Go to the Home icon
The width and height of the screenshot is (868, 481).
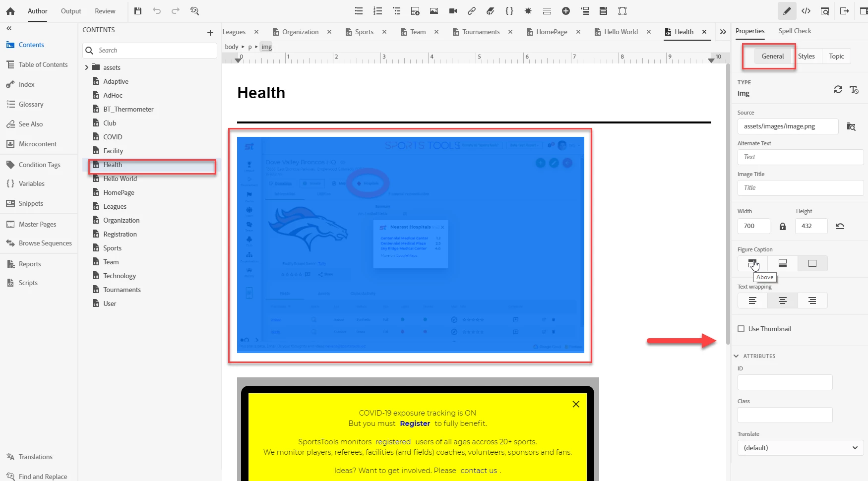[x=10, y=11]
